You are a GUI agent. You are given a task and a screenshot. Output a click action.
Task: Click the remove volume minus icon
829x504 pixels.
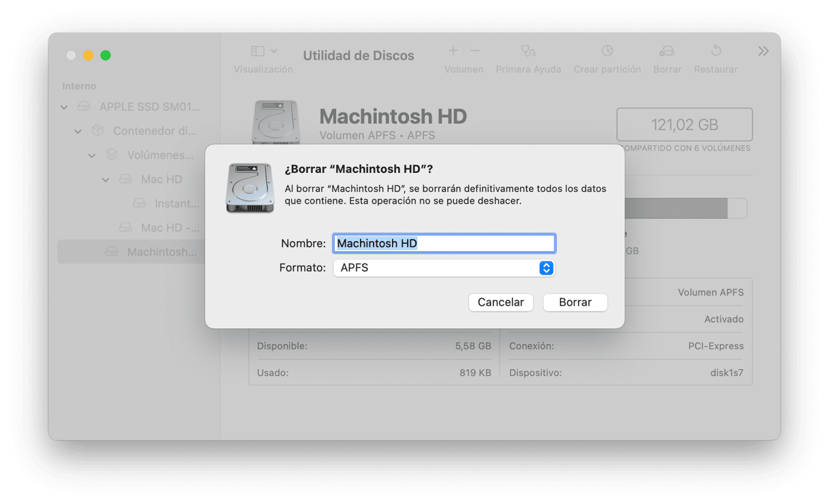475,51
